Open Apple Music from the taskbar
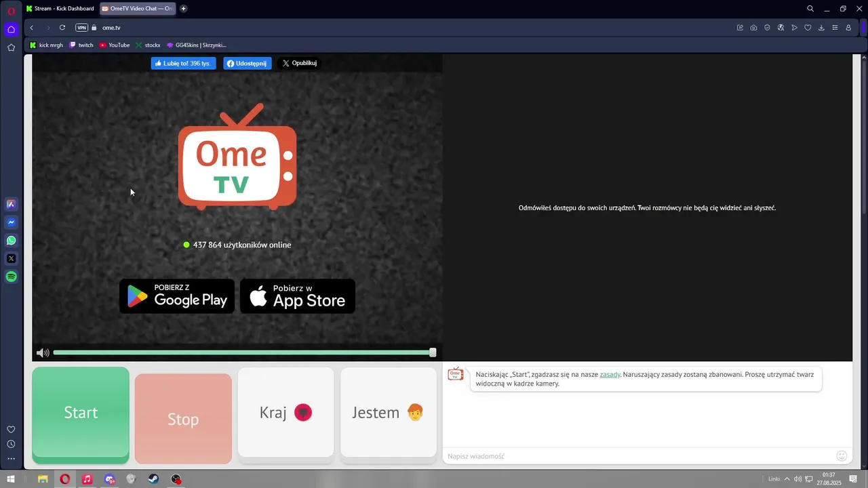Image resolution: width=868 pixels, height=488 pixels. (x=87, y=479)
